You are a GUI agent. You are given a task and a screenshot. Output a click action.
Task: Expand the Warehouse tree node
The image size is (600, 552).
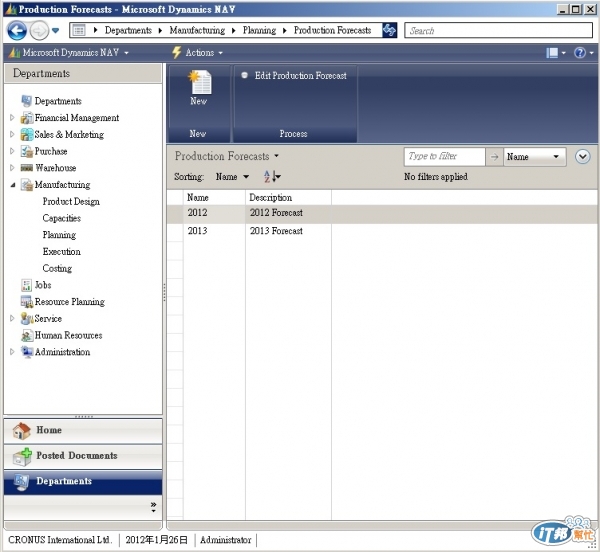tap(12, 168)
